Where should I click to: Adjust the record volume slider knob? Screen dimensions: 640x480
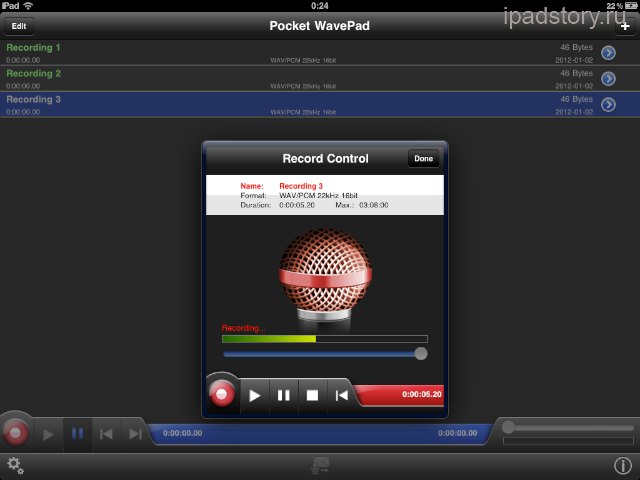421,353
